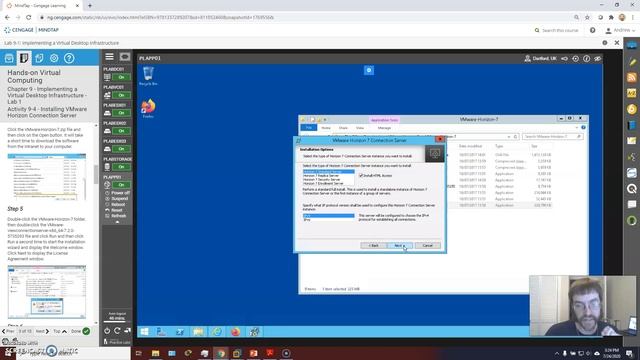Click Refresh for PLAPP01
640x360 pixels.
pyautogui.click(x=116, y=216)
